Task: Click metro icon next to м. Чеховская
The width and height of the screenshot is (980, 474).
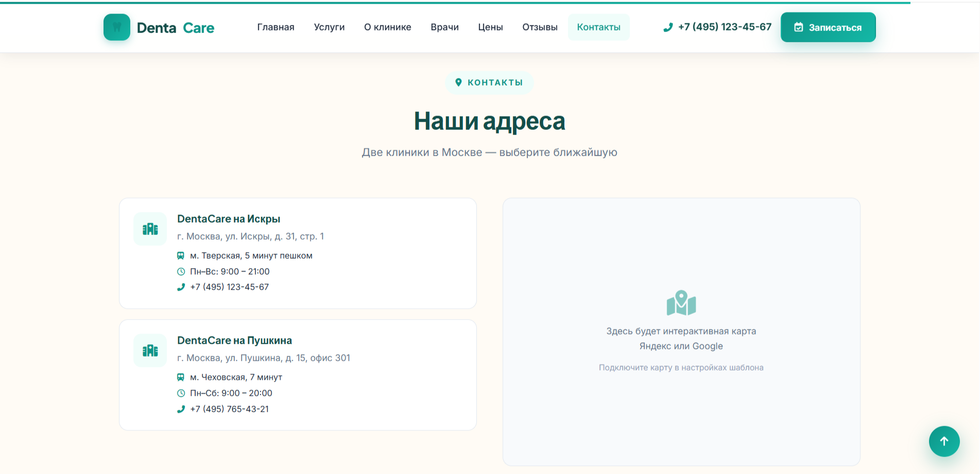Action: pos(181,377)
